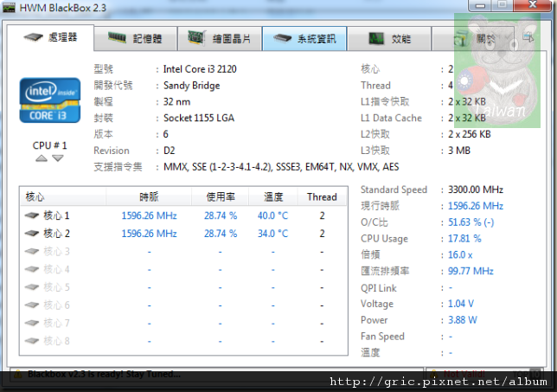Click the 99.77 MHz bus frequency value
This screenshot has height=392, width=557.
(x=471, y=271)
